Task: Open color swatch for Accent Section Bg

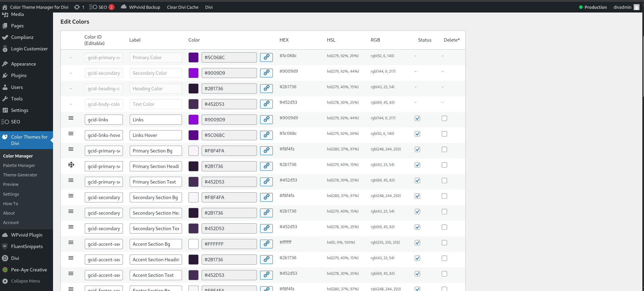Action: click(194, 244)
